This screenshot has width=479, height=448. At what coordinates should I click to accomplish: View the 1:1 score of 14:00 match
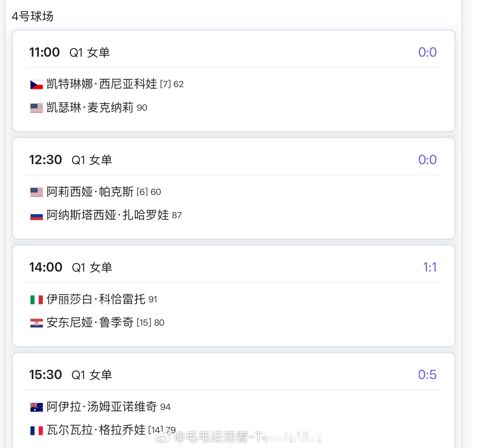tap(430, 267)
